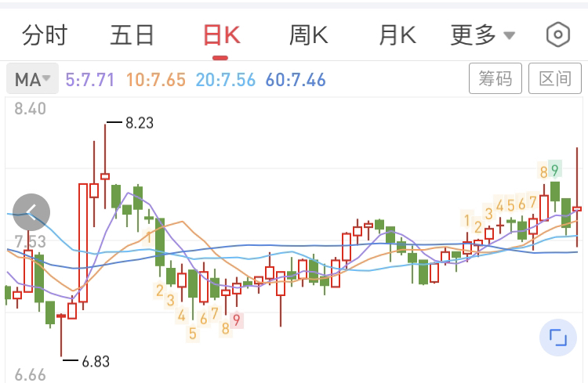Screen dimensions: 588x383
Task: Click the dropdown arrow next to 更多
Action: [x=509, y=36]
